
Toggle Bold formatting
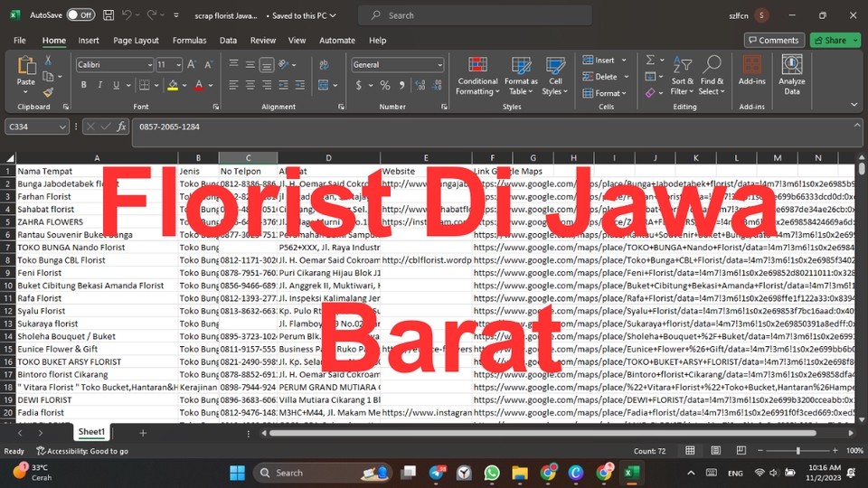(83, 85)
